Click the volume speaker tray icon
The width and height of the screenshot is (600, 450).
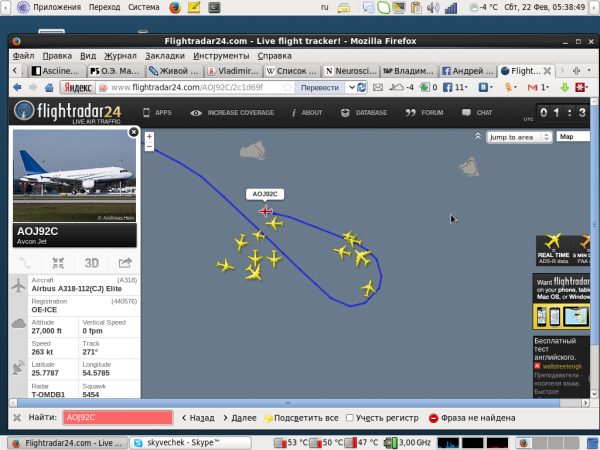pos(432,7)
